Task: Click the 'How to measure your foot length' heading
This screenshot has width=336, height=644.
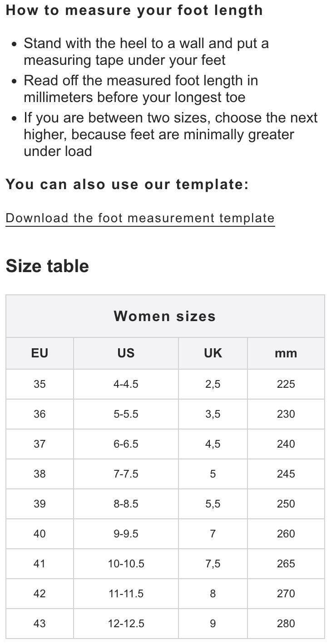Action: coord(134,10)
